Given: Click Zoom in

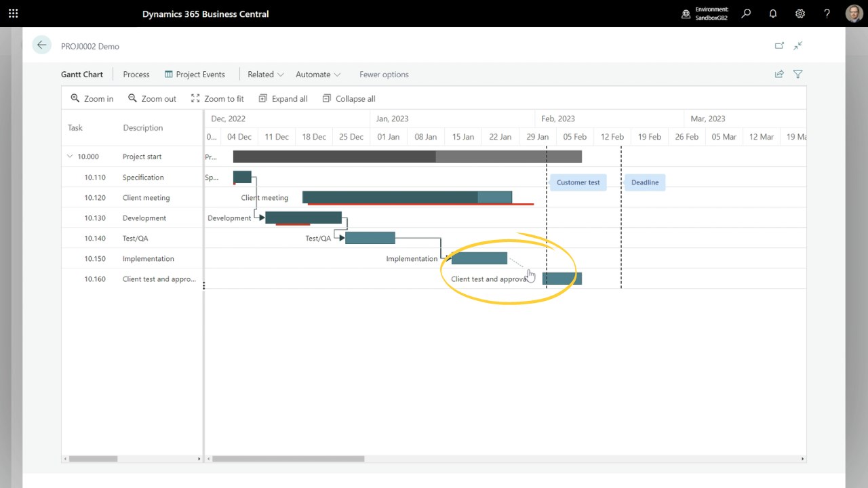Looking at the screenshot, I should tap(92, 99).
